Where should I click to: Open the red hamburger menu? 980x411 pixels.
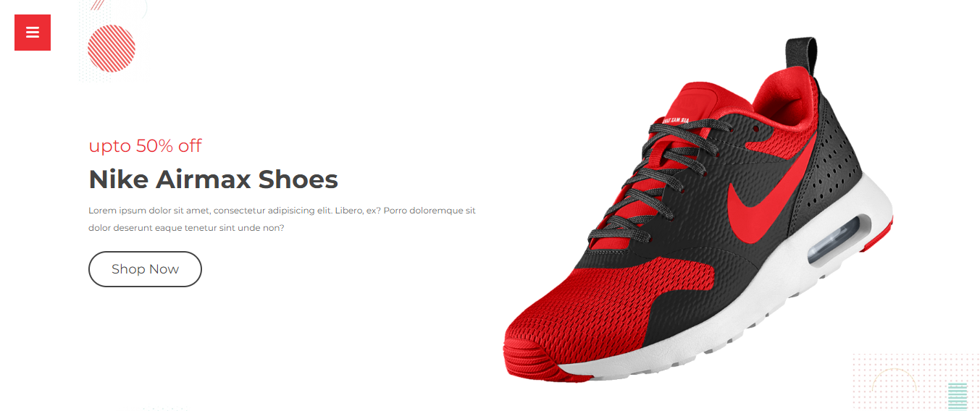33,33
